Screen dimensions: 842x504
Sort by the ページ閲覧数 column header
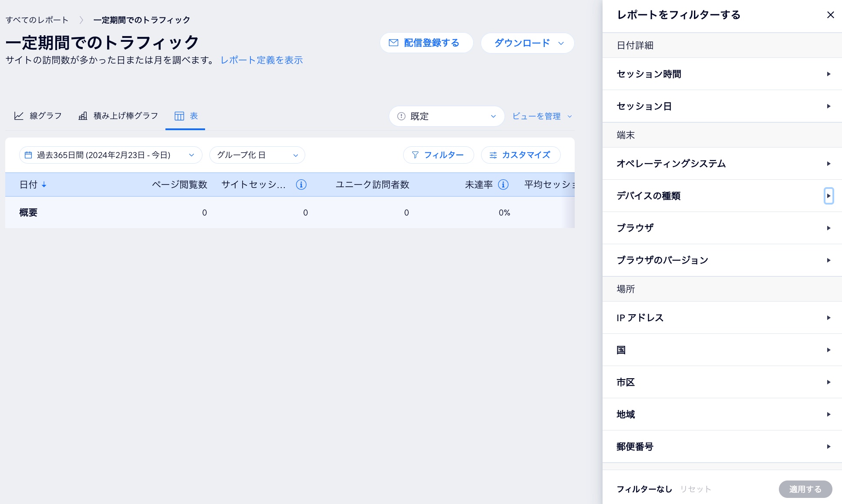[x=179, y=185]
